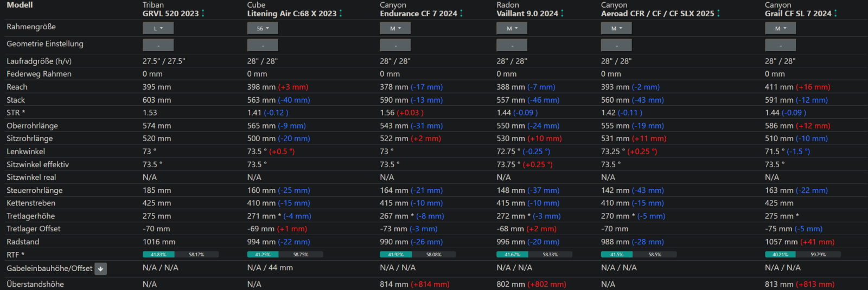The width and height of the screenshot is (868, 290).
Task: Click RTF weight distribution bar for Triban
Action: pos(180,254)
